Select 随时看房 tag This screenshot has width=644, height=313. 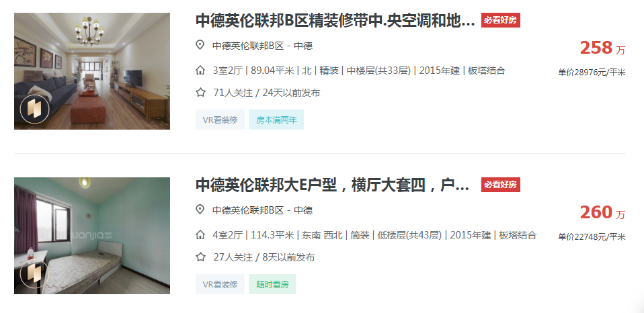tap(272, 284)
